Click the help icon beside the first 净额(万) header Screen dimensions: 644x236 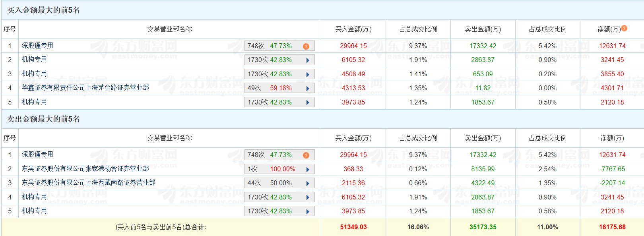click(624, 28)
